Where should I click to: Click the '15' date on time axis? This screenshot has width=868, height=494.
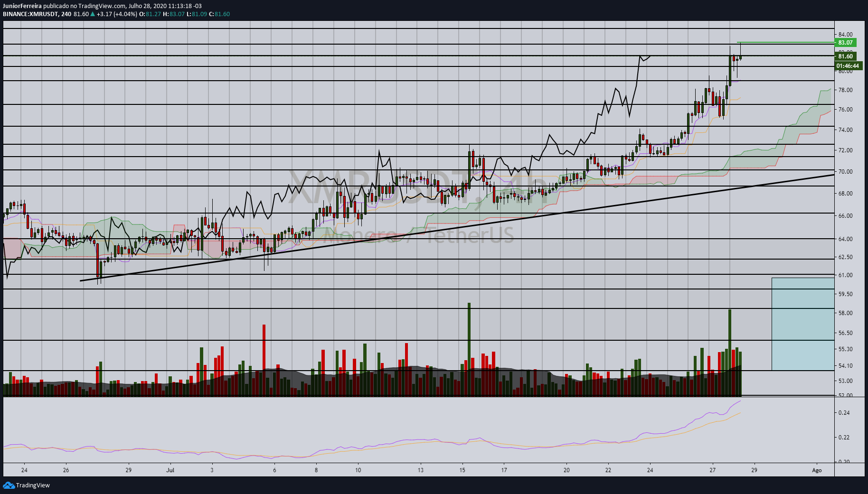tap(462, 470)
